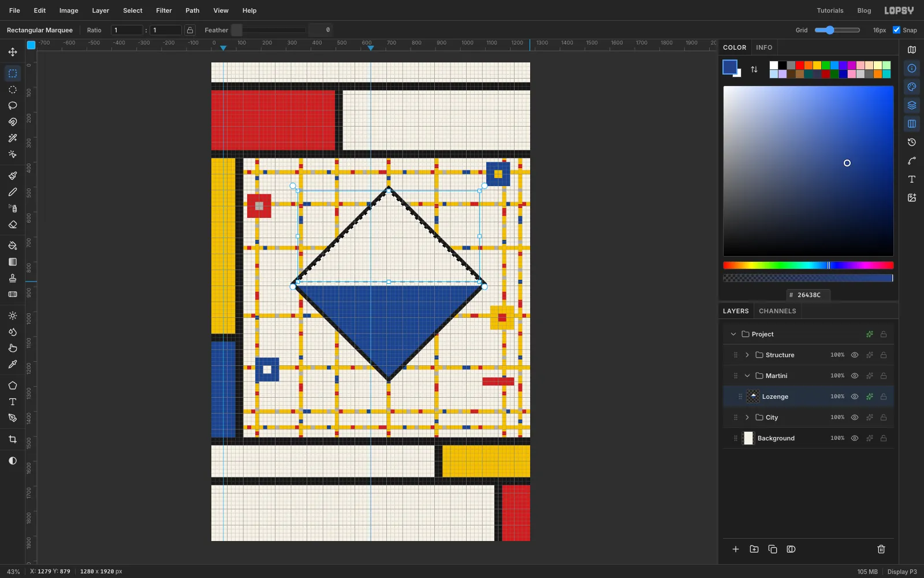This screenshot has height=578, width=924.
Task: Select the Pencil tool
Action: coord(13,192)
